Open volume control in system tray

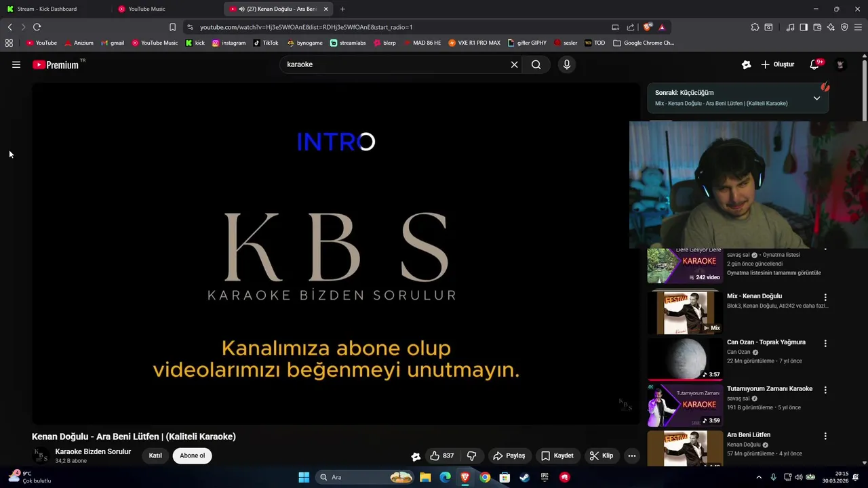pyautogui.click(x=798, y=477)
